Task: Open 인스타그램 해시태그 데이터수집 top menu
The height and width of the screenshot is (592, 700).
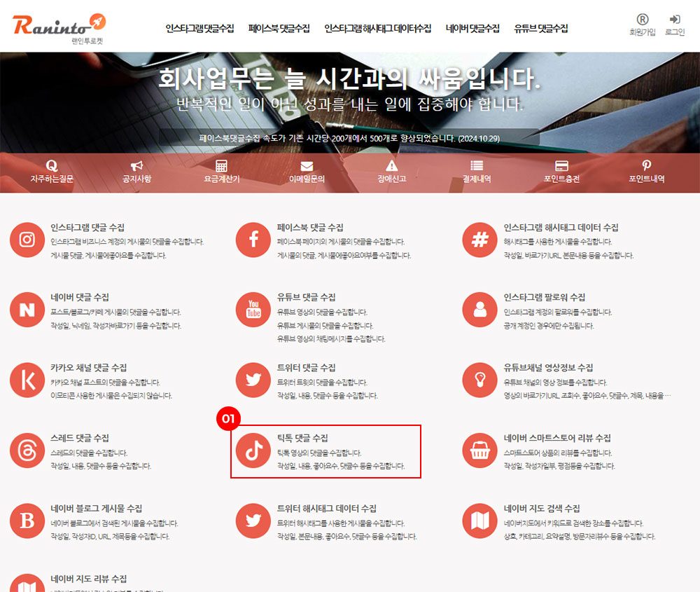Action: 378,29
